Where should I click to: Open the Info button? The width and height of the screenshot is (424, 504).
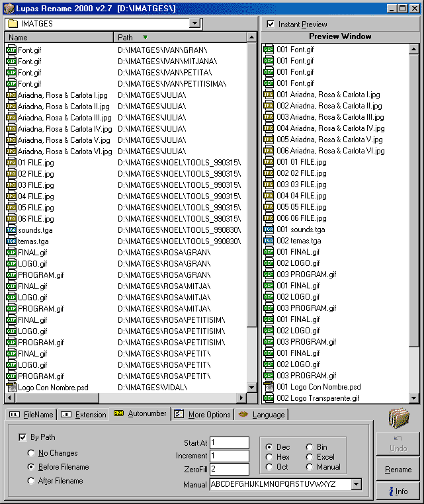(x=398, y=491)
